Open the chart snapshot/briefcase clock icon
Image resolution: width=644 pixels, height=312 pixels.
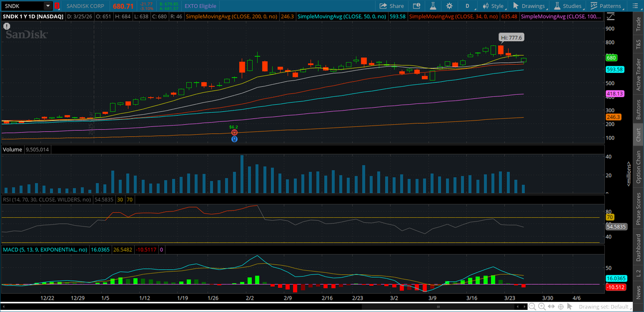(416, 6)
